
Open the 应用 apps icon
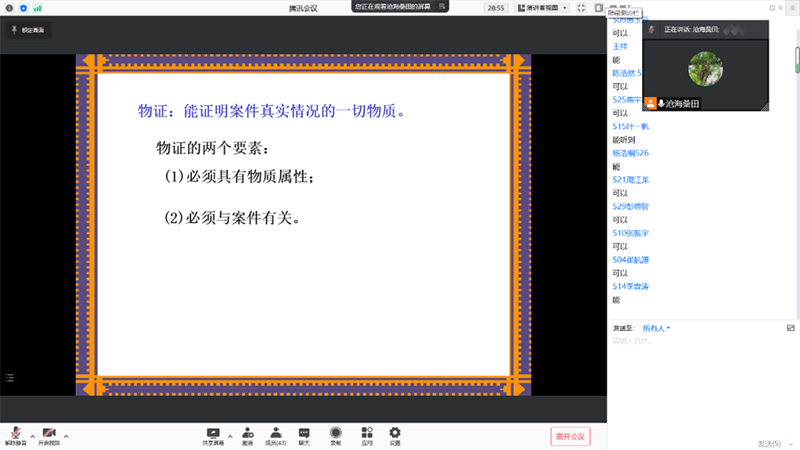(x=367, y=434)
